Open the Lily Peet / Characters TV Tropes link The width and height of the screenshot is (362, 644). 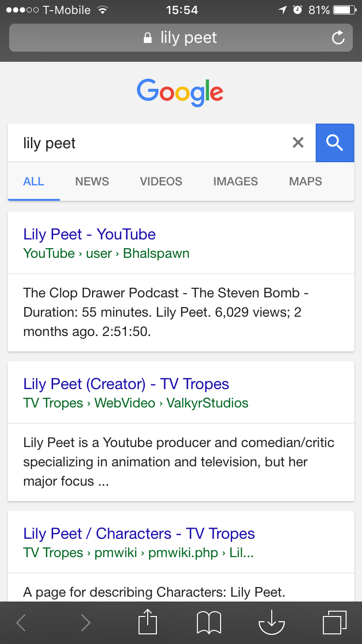point(139,533)
